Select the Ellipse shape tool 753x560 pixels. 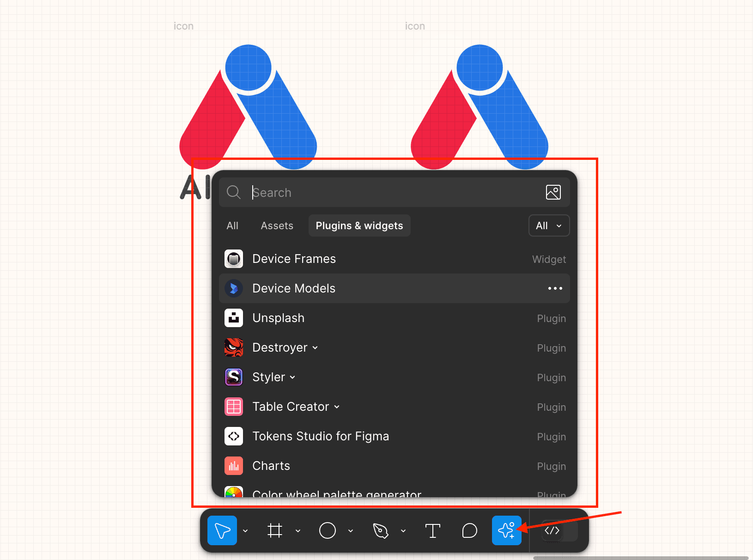[x=328, y=530]
